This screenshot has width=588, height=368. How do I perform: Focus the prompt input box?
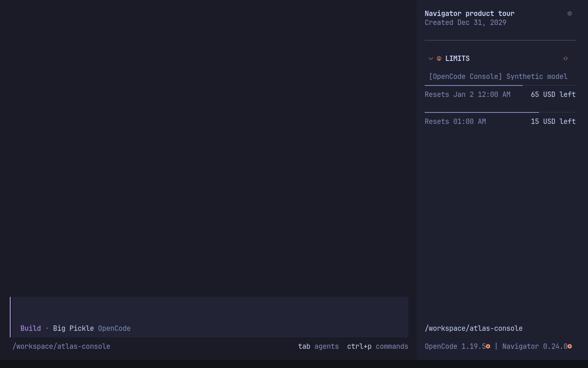coord(210,317)
